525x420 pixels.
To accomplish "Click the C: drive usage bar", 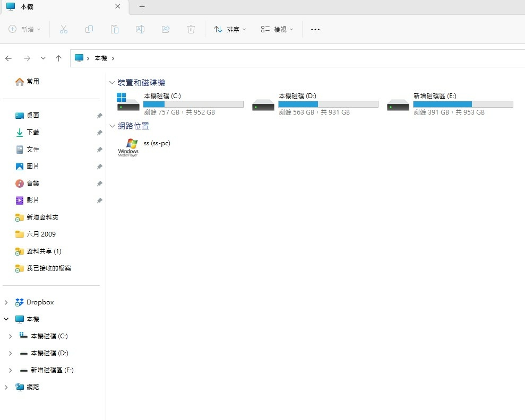I will [x=194, y=104].
